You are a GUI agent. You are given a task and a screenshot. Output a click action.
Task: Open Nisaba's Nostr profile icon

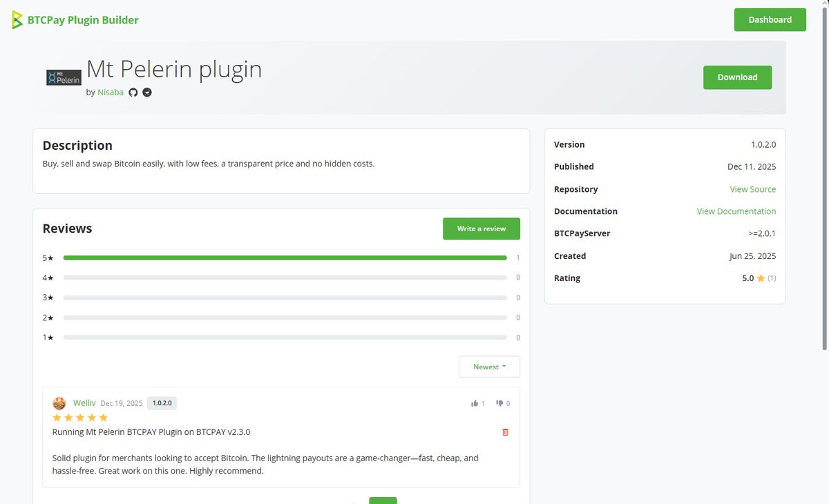click(x=147, y=93)
